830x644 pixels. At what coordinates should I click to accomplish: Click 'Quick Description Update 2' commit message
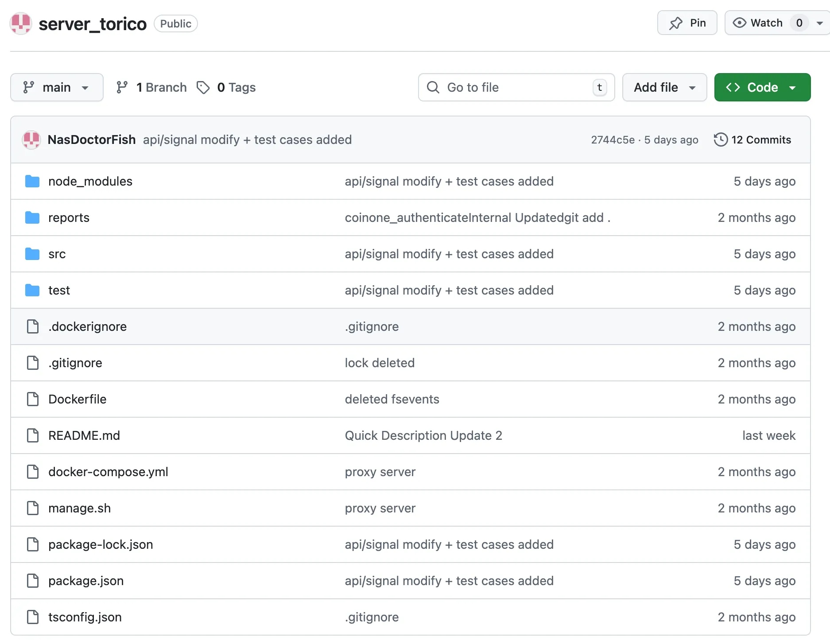click(x=423, y=435)
